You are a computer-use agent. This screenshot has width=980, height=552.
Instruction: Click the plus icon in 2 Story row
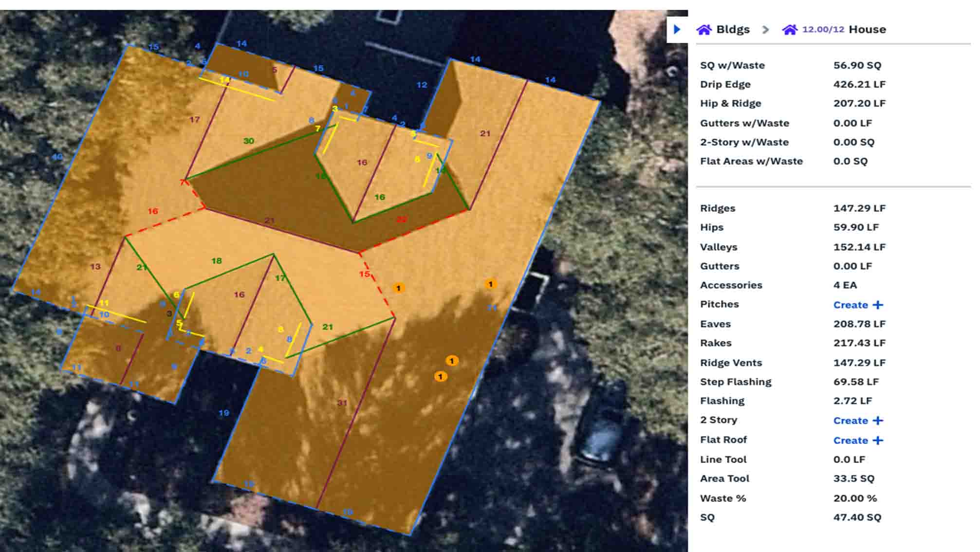point(878,421)
